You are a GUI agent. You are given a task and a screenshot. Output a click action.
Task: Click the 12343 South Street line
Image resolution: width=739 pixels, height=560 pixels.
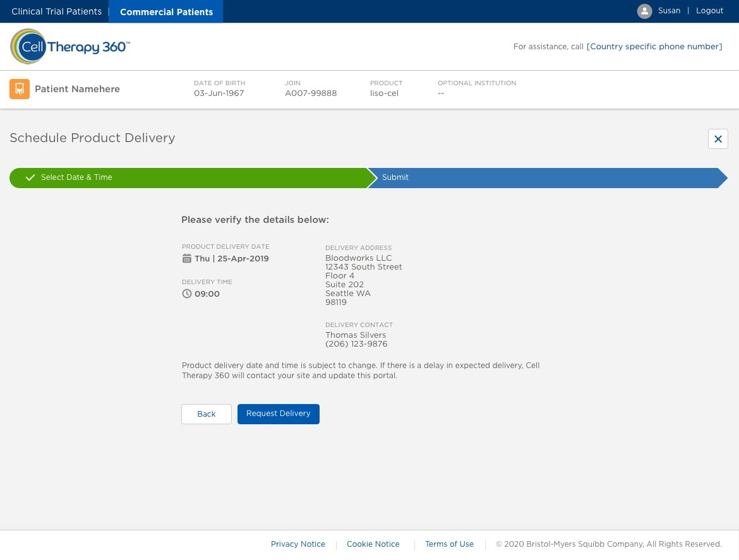[x=363, y=267]
